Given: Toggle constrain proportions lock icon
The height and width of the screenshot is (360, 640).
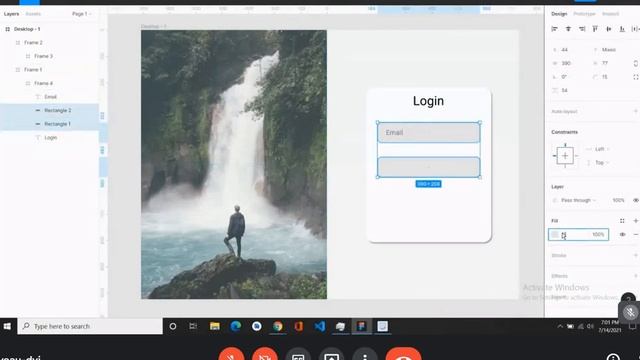Looking at the screenshot, I should pyautogui.click(x=636, y=63).
